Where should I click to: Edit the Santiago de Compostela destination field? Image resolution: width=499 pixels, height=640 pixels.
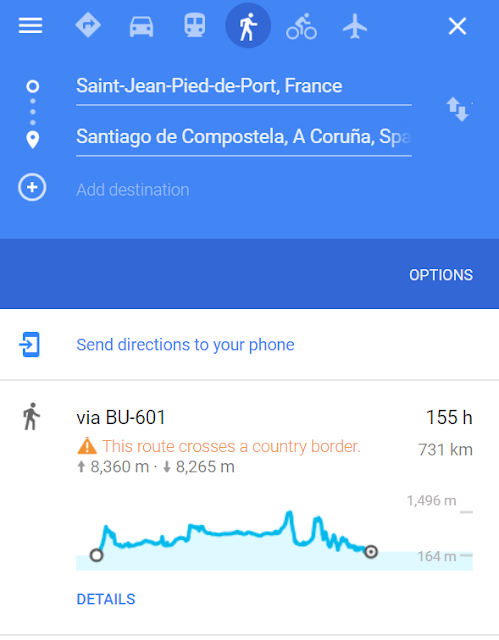(244, 138)
